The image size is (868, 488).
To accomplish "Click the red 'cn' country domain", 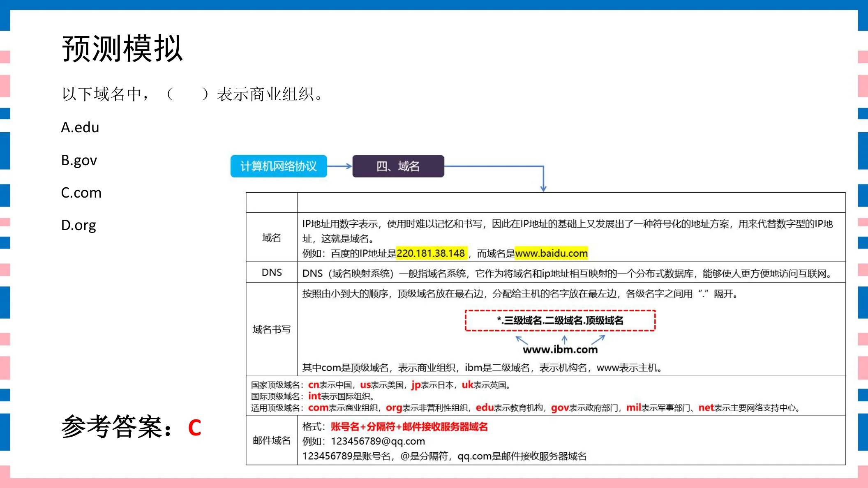I will click(314, 385).
